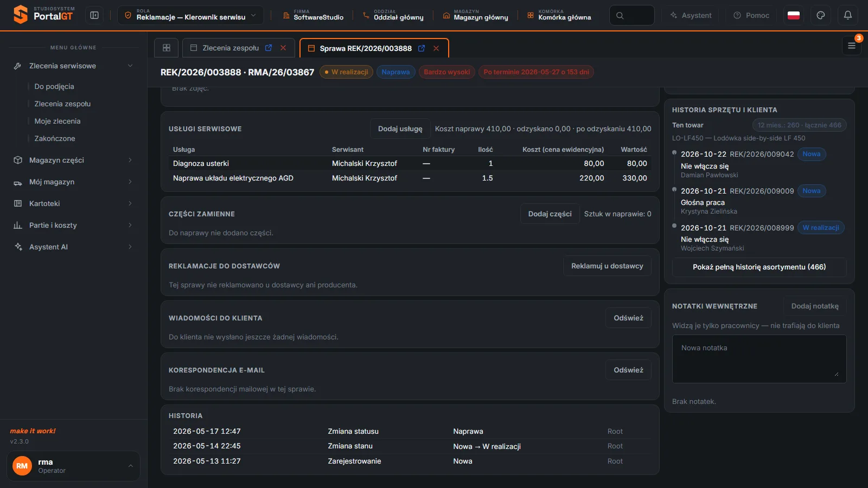868x488 pixels.
Task: Expand the Mój magazyn menu
Action: (x=73, y=182)
